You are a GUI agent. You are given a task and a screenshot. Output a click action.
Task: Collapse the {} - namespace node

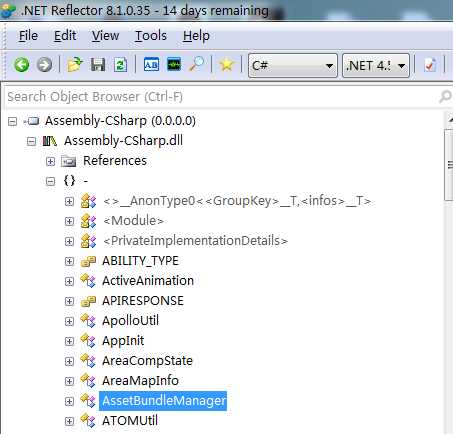click(x=50, y=181)
